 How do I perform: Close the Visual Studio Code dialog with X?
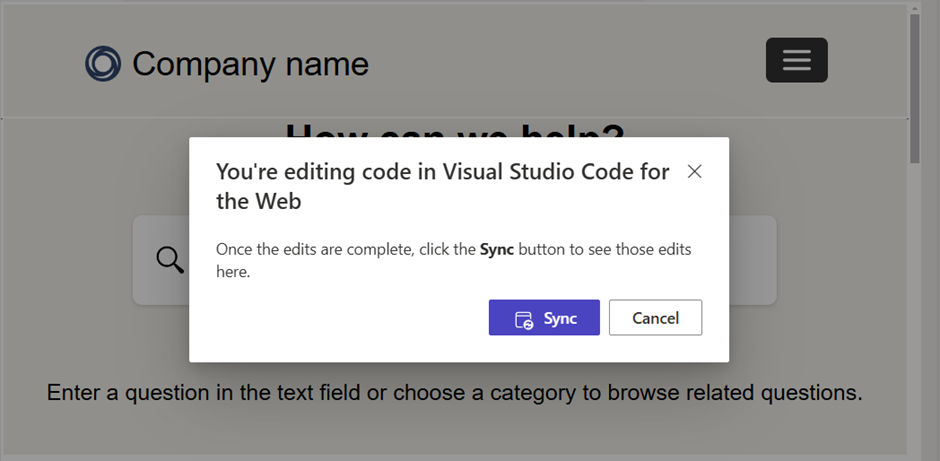(695, 172)
